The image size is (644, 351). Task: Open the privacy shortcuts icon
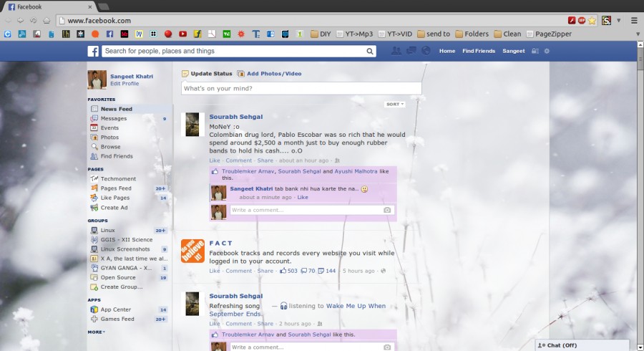(x=535, y=51)
